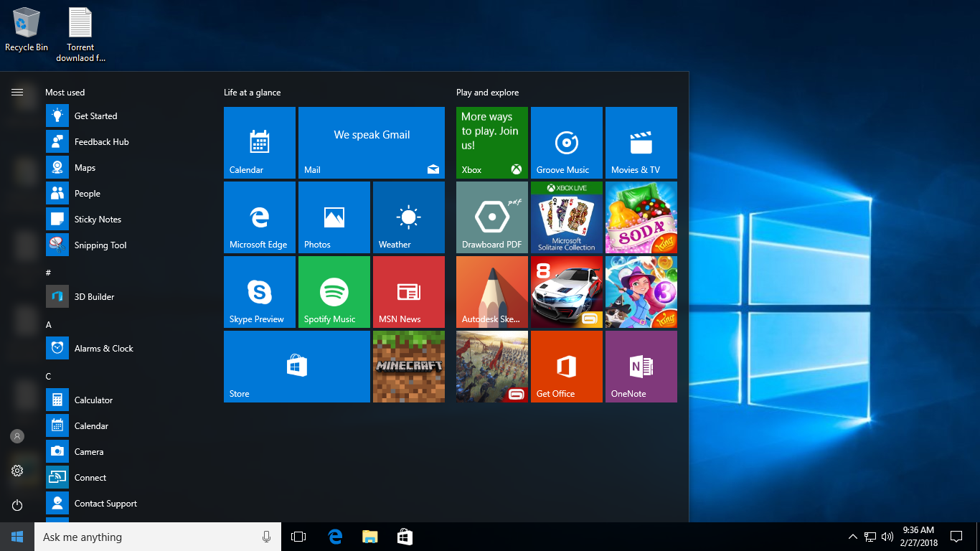This screenshot has height=551, width=980.
Task: Select the letter C group header
Action: (49, 376)
